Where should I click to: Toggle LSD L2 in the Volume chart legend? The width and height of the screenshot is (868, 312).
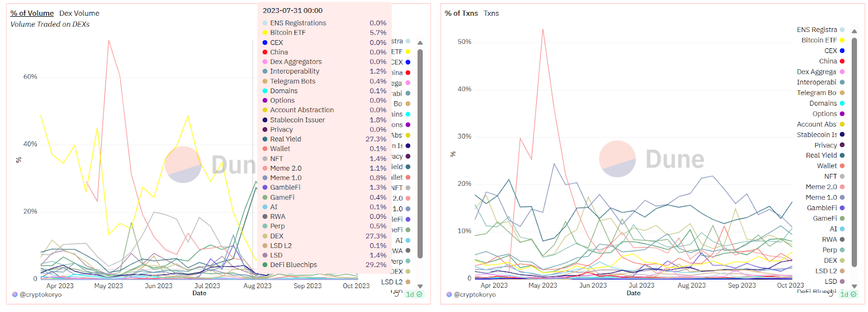pos(395,282)
